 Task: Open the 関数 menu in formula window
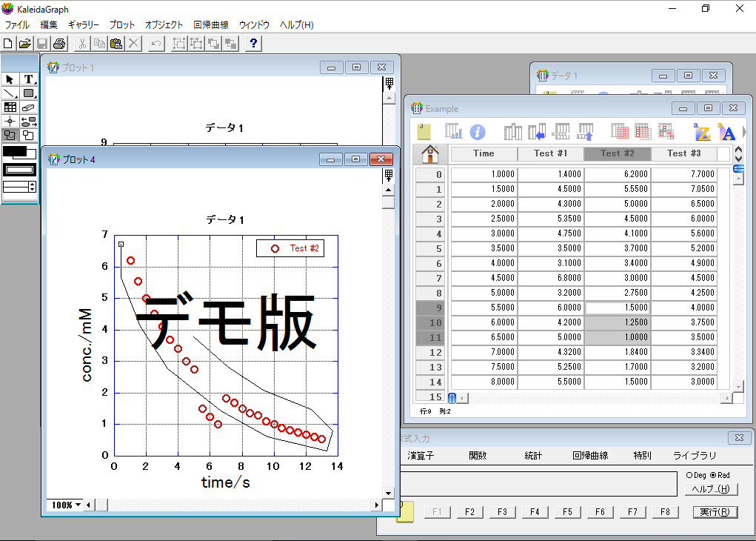pyautogui.click(x=478, y=456)
